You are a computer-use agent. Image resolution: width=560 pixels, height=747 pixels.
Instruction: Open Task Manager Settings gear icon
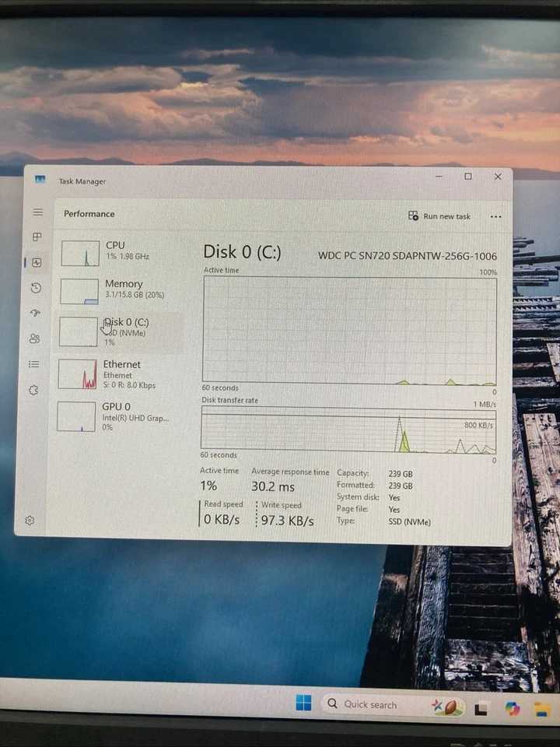[30, 521]
